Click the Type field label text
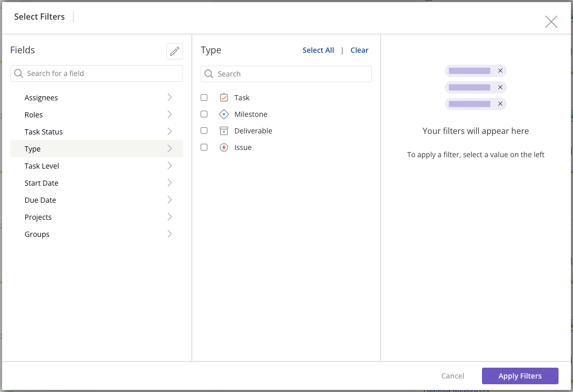 click(33, 149)
